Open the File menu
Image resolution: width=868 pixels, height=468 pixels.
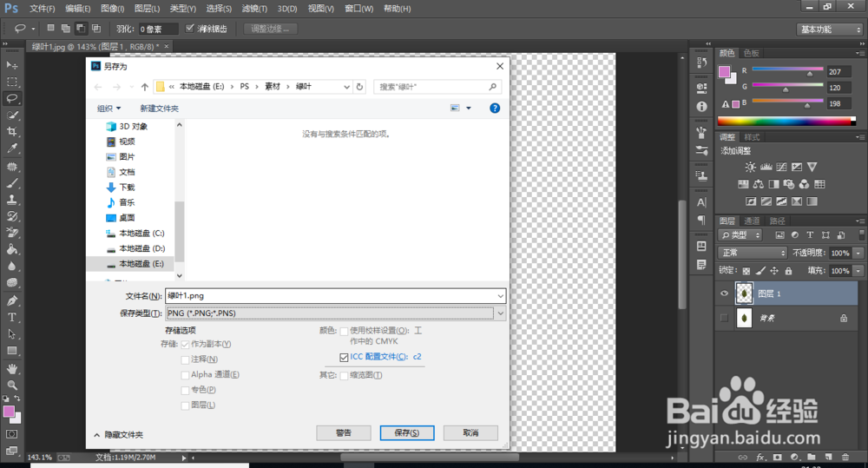tap(42, 9)
